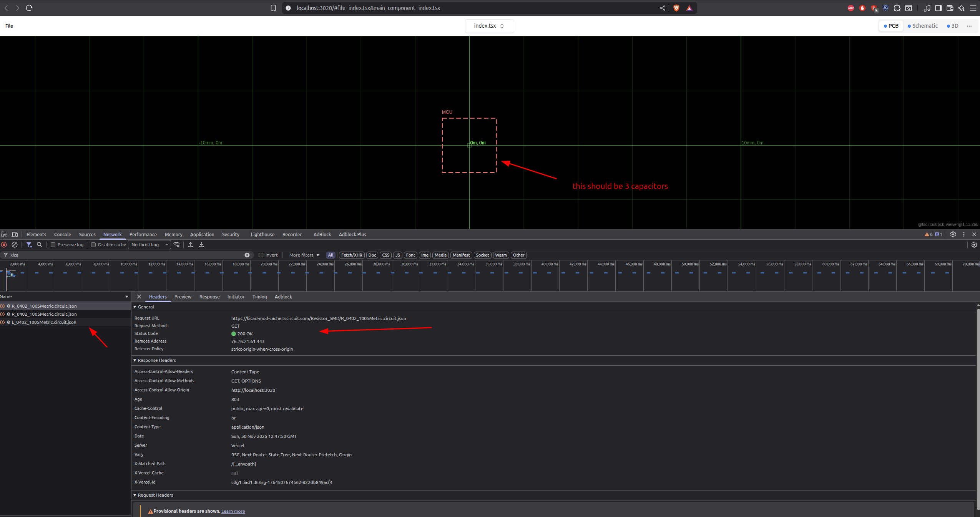Click Import HAR file upload icon
The height and width of the screenshot is (517, 980).
tap(191, 245)
